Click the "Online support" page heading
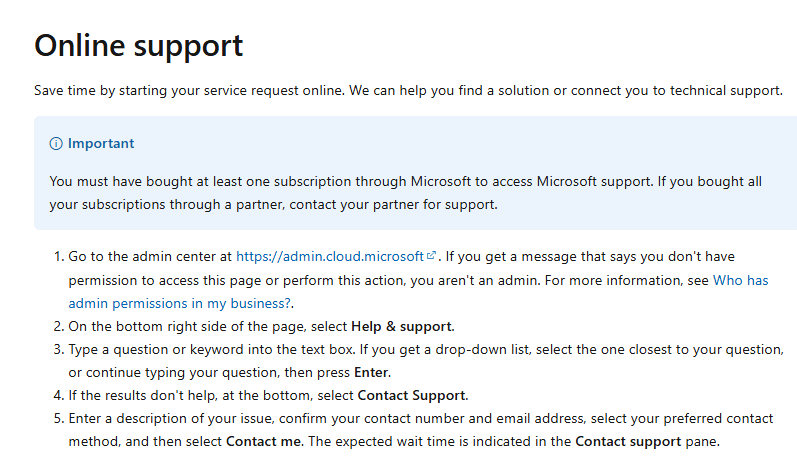Image resolution: width=797 pixels, height=460 pixels. tap(138, 46)
